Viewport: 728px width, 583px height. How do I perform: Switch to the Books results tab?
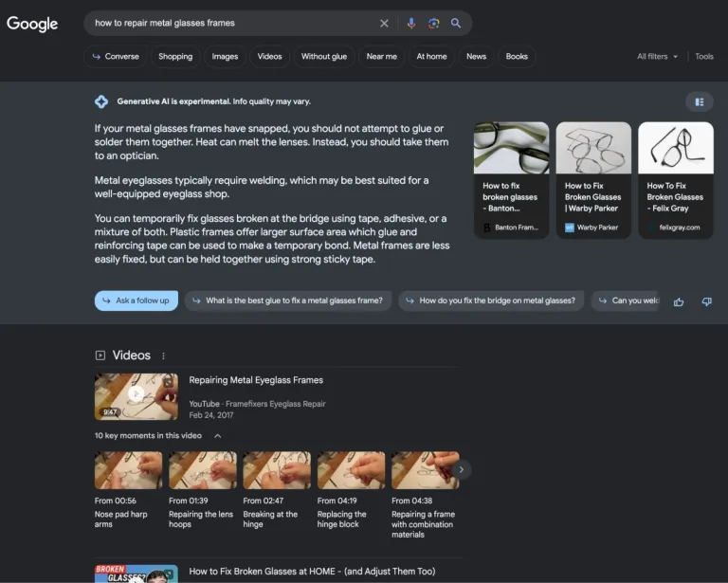517,56
